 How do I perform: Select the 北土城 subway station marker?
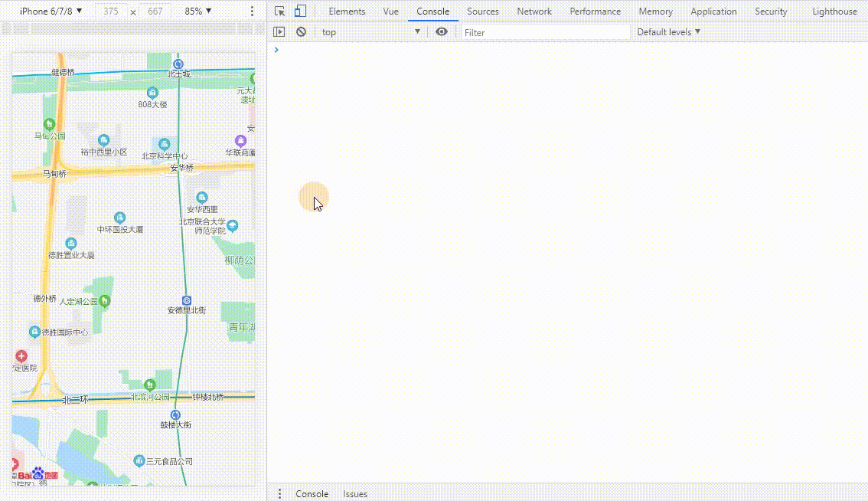(178, 64)
